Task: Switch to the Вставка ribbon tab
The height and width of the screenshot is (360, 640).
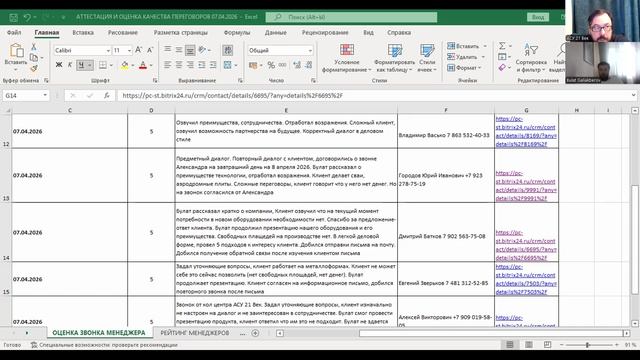Action: click(83, 32)
